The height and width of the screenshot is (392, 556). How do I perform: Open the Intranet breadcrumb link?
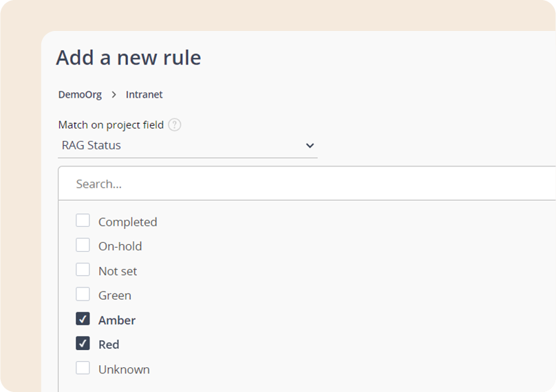click(x=144, y=95)
